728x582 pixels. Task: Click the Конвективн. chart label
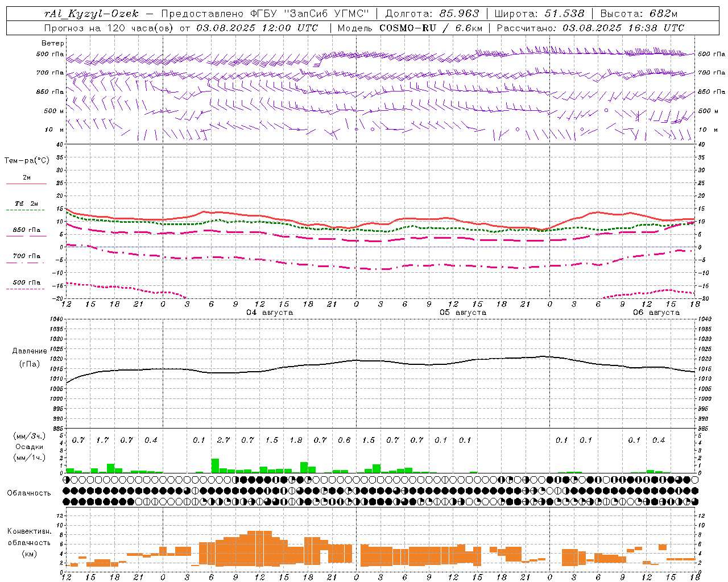click(29, 531)
